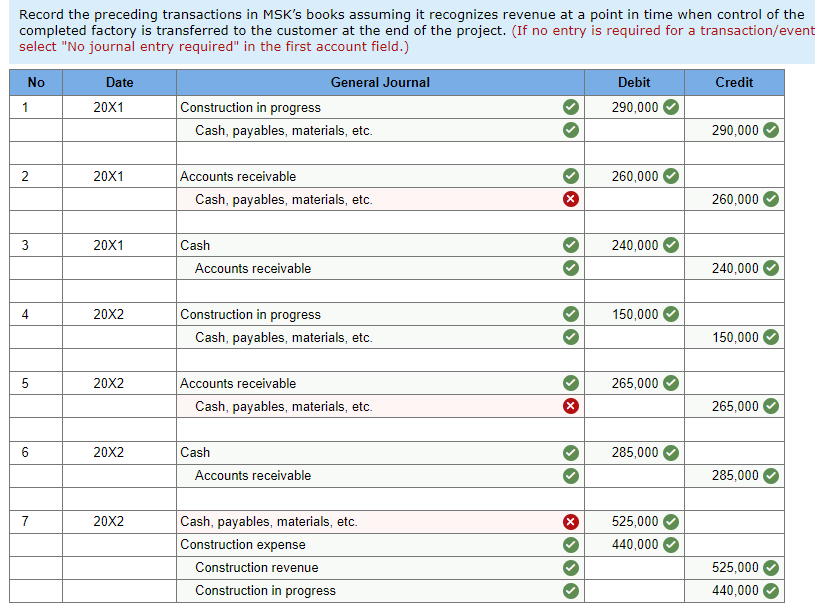Click the 285,000 debit amount cell

634,452
